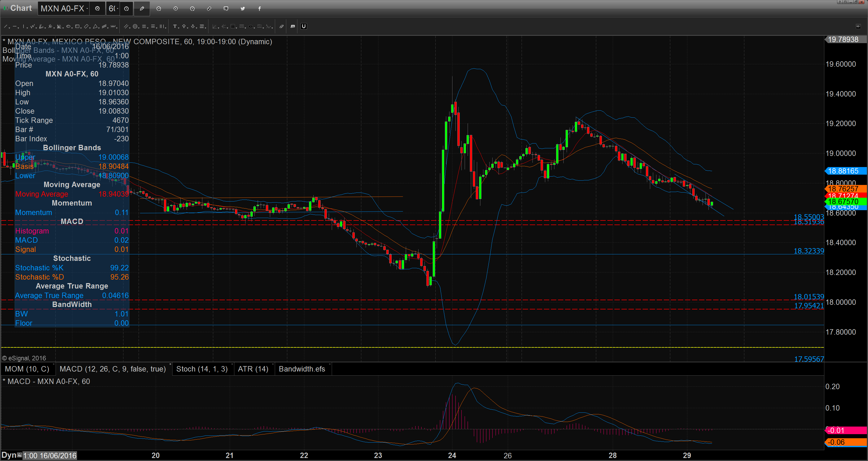Select the Fibonacci circles tool
868x461 pixels.
coord(135,26)
